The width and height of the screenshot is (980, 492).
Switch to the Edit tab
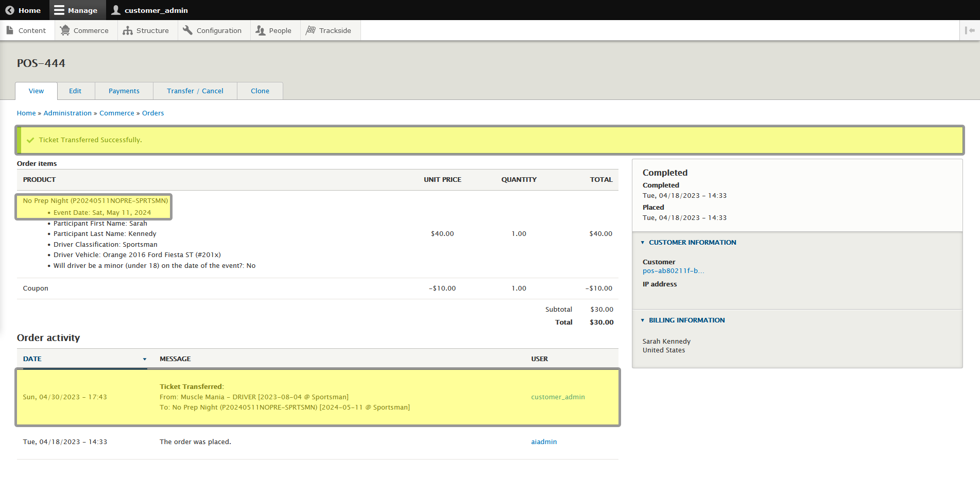click(75, 91)
